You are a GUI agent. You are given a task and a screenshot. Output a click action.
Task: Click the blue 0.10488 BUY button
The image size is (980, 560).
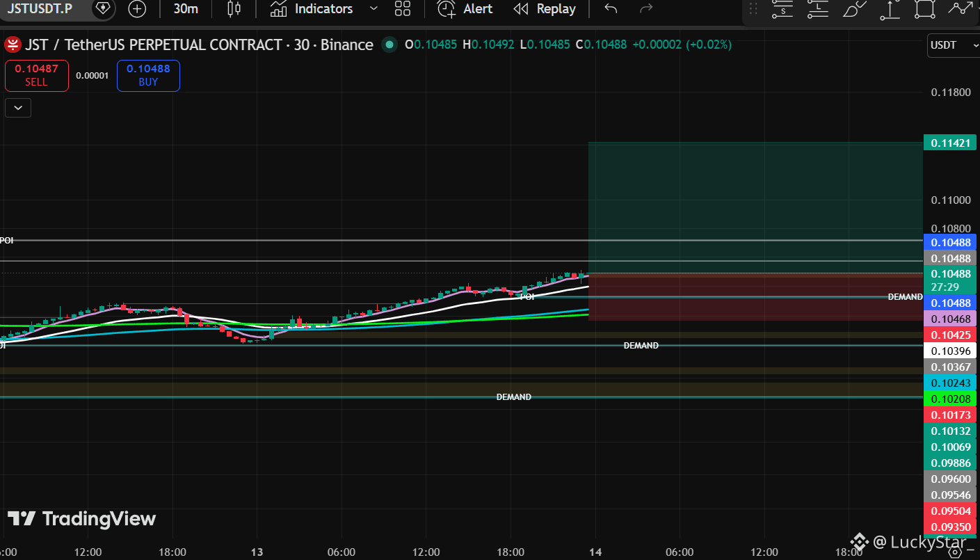[x=148, y=76]
